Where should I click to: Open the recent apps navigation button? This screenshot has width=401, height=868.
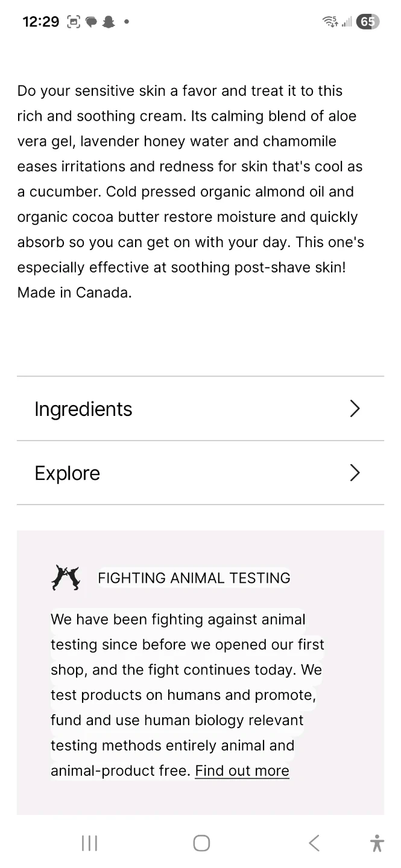[89, 843]
